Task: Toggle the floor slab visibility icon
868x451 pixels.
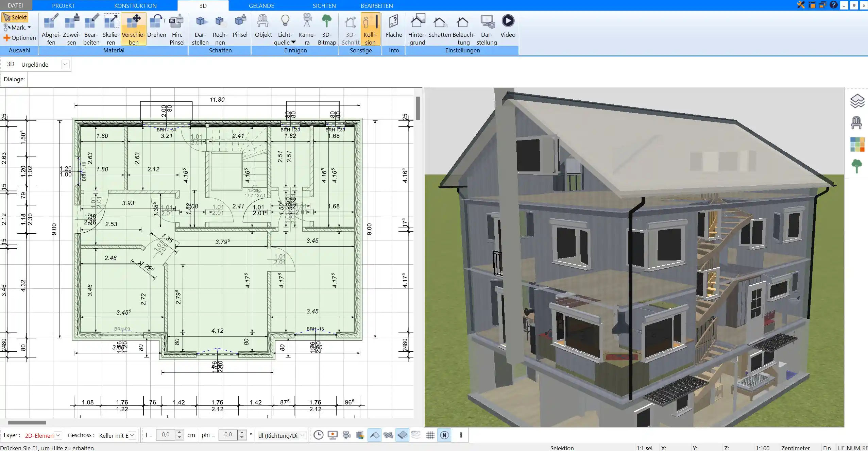Action: point(402,435)
